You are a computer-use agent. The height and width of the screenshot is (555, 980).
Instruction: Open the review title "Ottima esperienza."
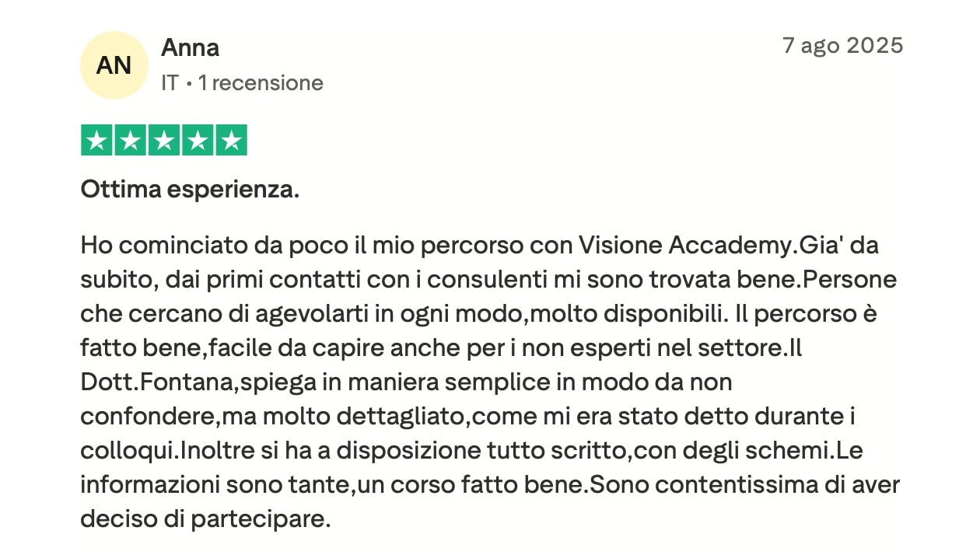pos(190,190)
